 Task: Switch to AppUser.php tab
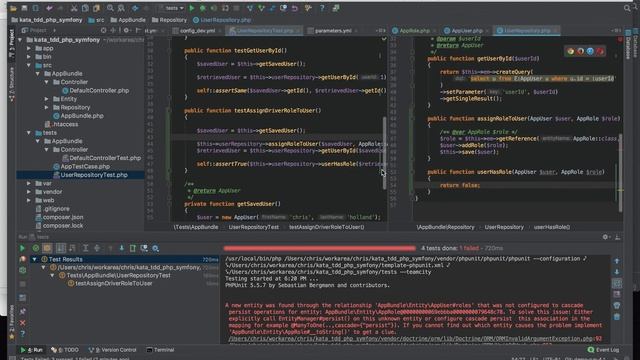point(467,31)
